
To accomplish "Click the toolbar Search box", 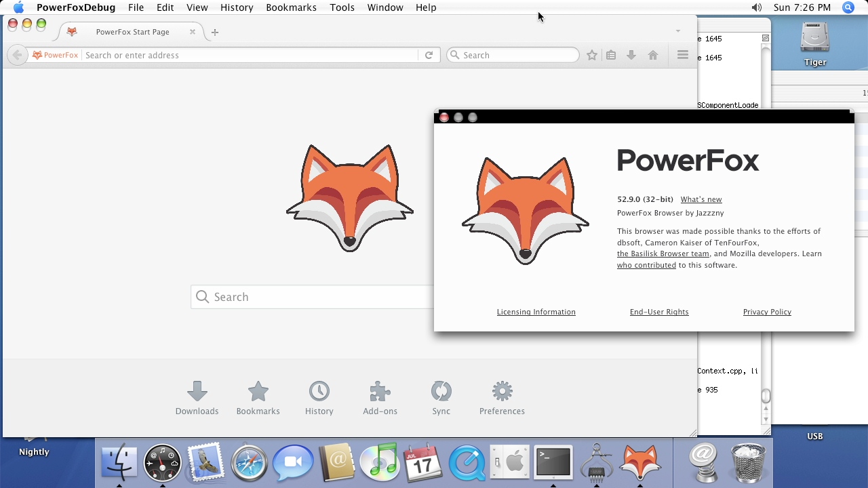I will click(x=513, y=55).
